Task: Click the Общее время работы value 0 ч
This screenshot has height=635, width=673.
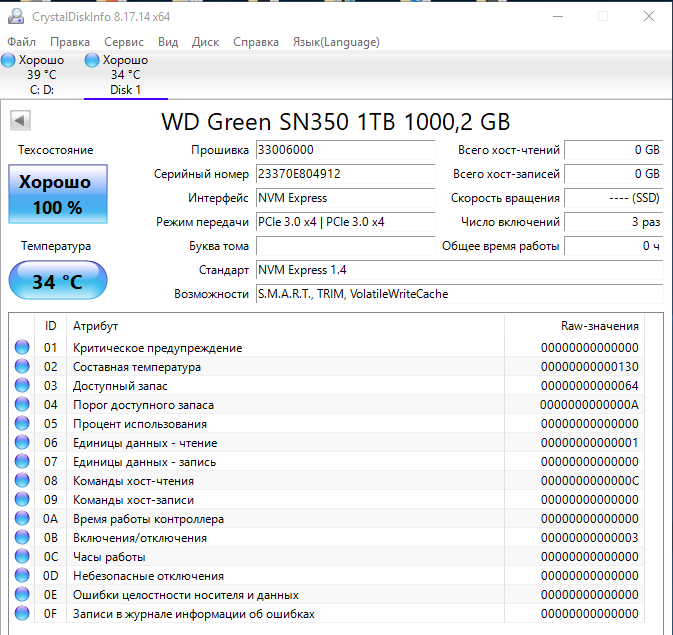Action: (614, 246)
